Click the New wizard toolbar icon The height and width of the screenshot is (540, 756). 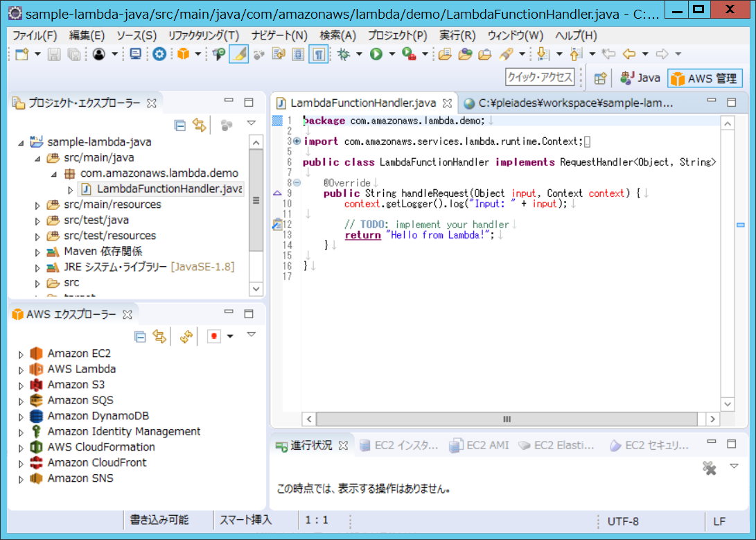coord(21,54)
